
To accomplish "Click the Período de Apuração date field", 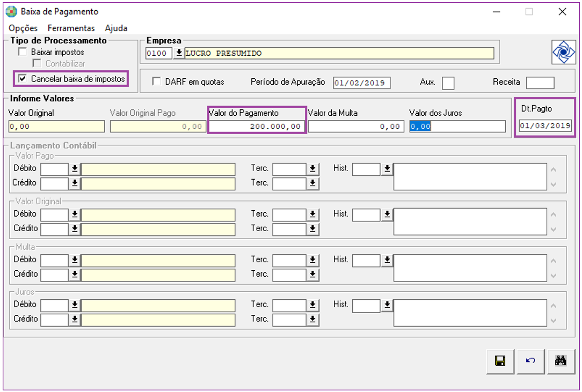I will (361, 83).
